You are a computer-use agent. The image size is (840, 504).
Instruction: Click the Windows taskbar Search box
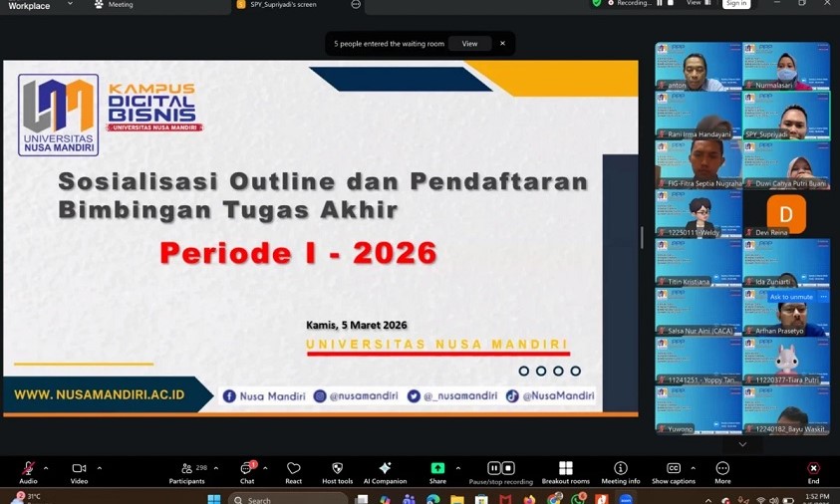point(289,499)
